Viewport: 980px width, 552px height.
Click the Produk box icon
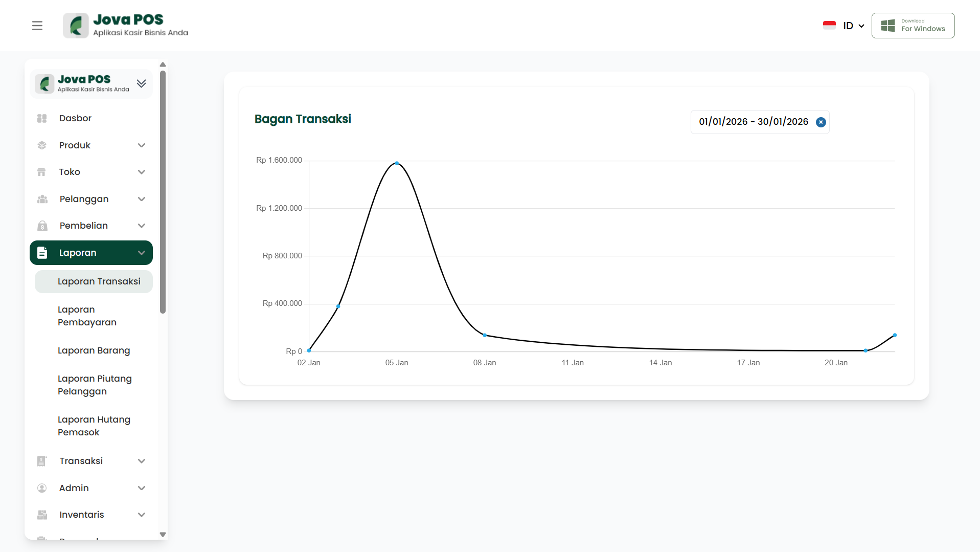click(x=42, y=145)
